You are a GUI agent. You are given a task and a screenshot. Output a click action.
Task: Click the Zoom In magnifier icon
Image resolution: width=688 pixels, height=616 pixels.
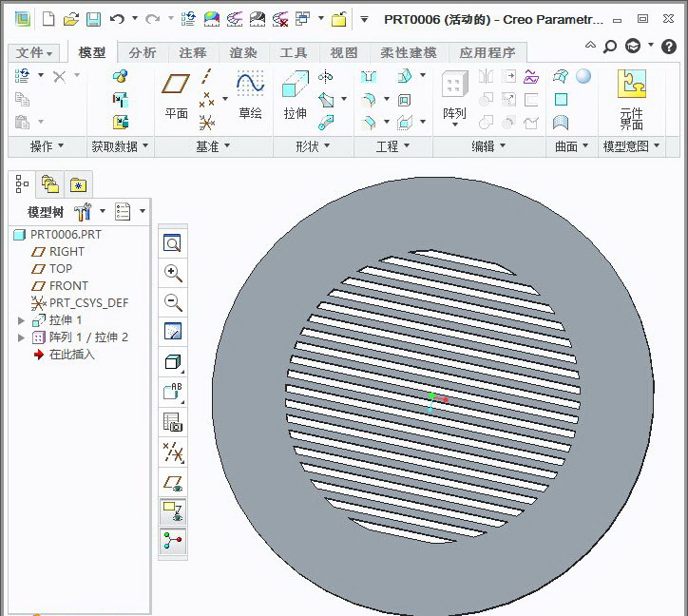tap(173, 273)
